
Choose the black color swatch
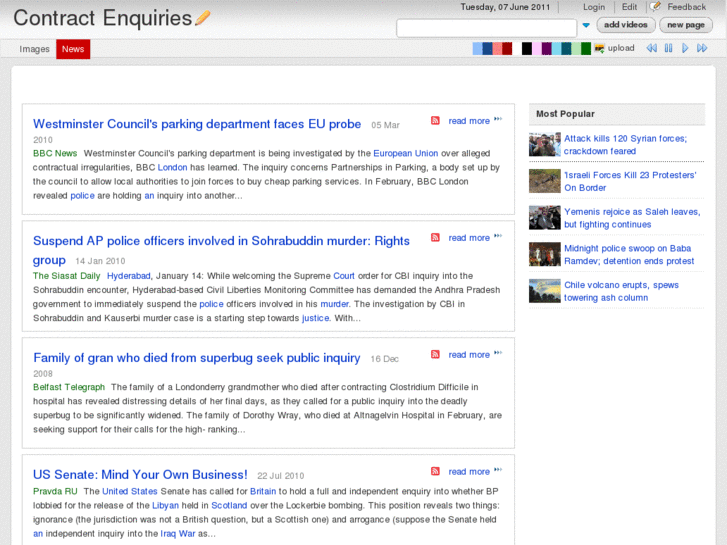pyautogui.click(x=527, y=48)
